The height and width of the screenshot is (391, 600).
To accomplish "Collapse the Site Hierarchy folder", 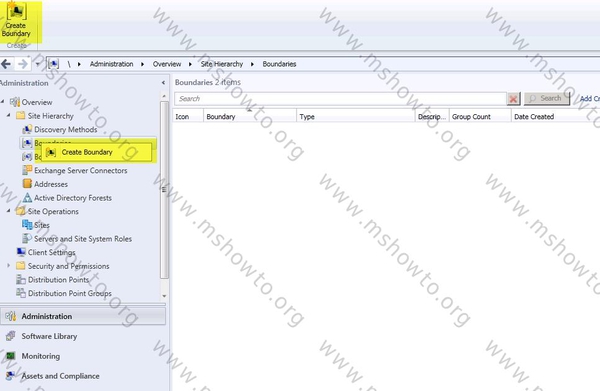I will [x=9, y=115].
